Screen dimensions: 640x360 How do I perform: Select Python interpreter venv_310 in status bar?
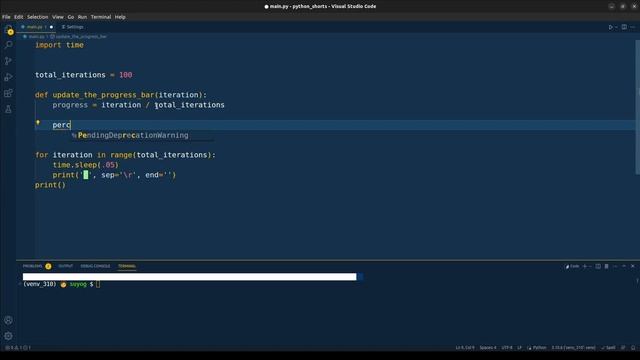click(573, 348)
